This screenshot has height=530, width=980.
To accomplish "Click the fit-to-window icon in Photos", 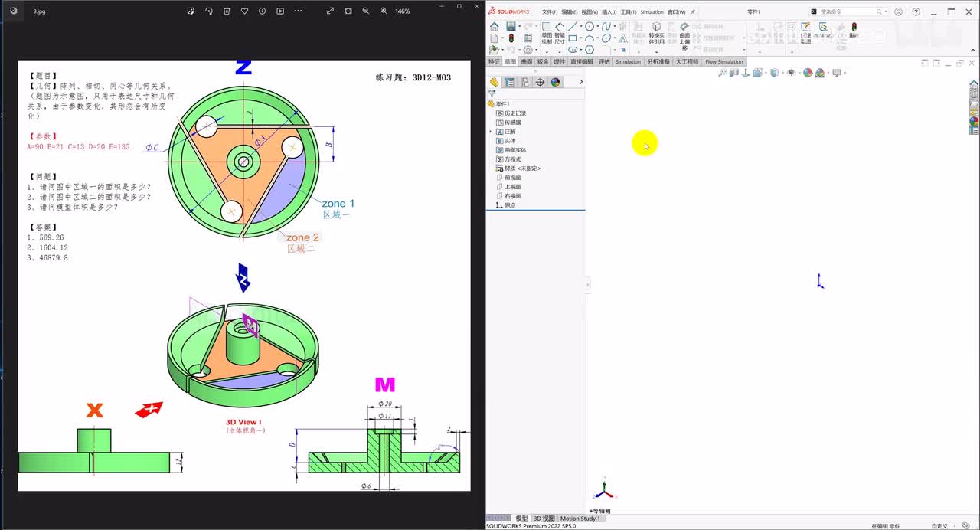I will point(348,11).
